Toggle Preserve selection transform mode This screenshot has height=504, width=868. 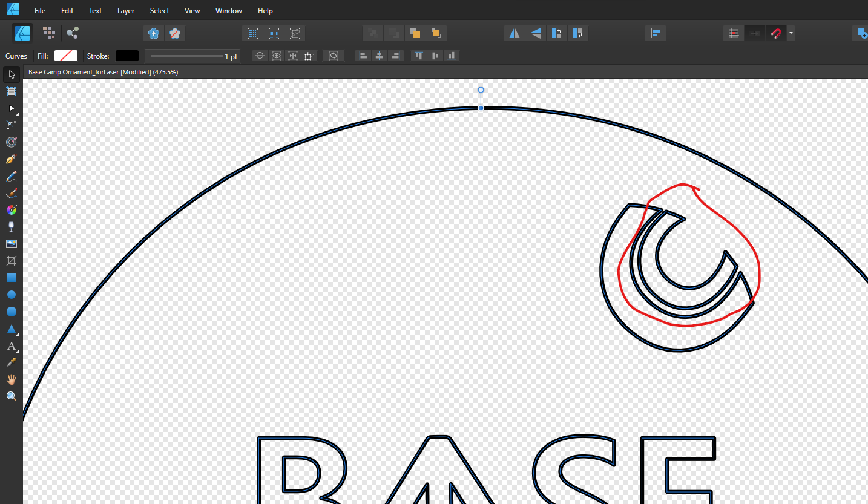pos(295,33)
